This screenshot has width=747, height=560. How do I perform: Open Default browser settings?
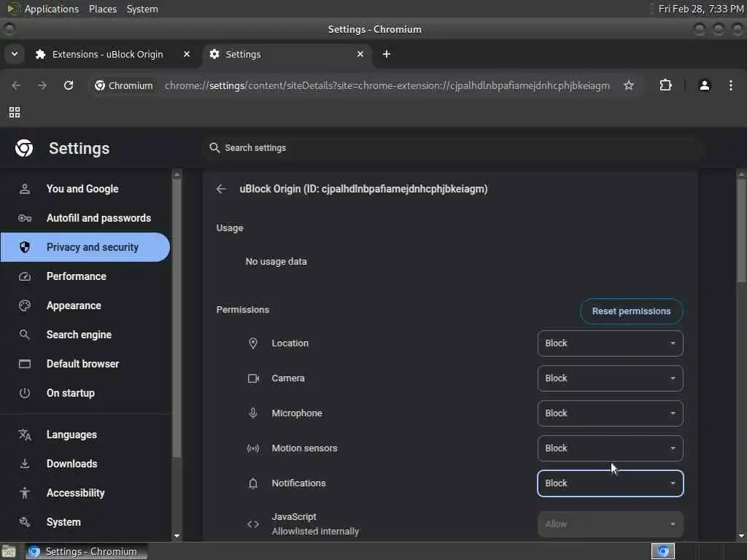[x=85, y=364]
